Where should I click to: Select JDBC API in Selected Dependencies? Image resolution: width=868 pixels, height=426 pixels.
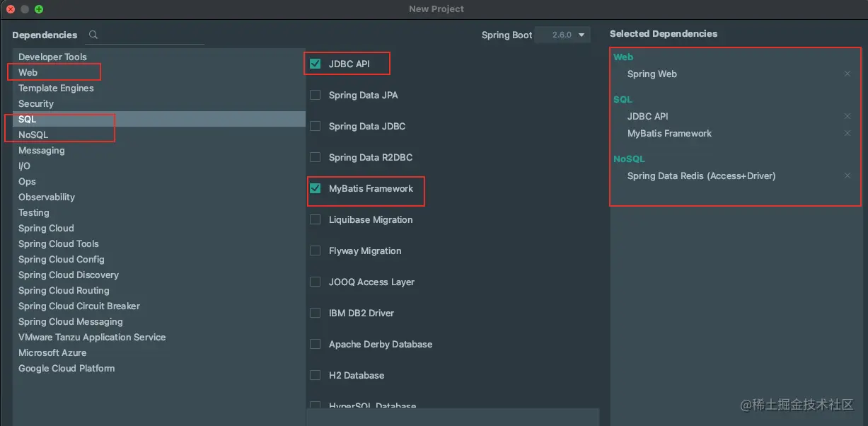pyautogui.click(x=648, y=116)
